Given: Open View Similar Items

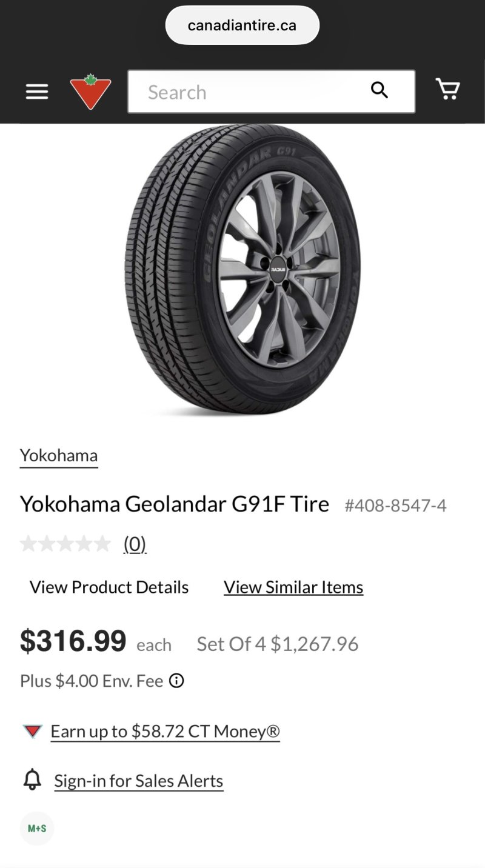Looking at the screenshot, I should 293,587.
